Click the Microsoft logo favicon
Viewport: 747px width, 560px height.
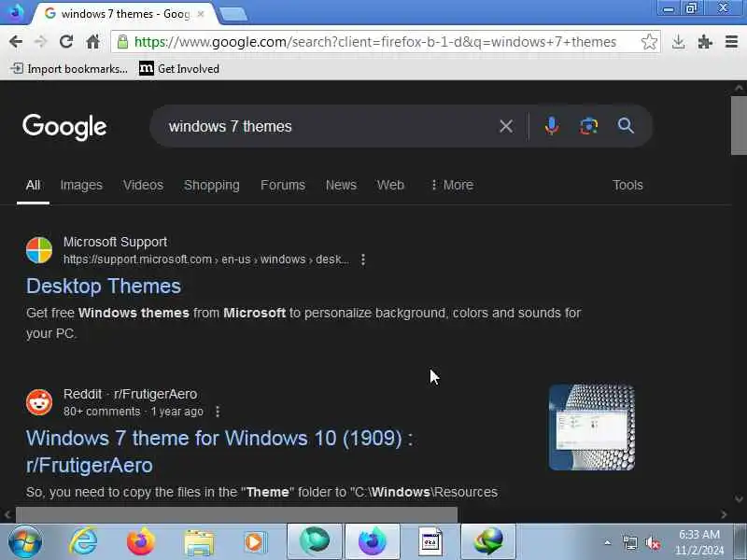(39, 250)
